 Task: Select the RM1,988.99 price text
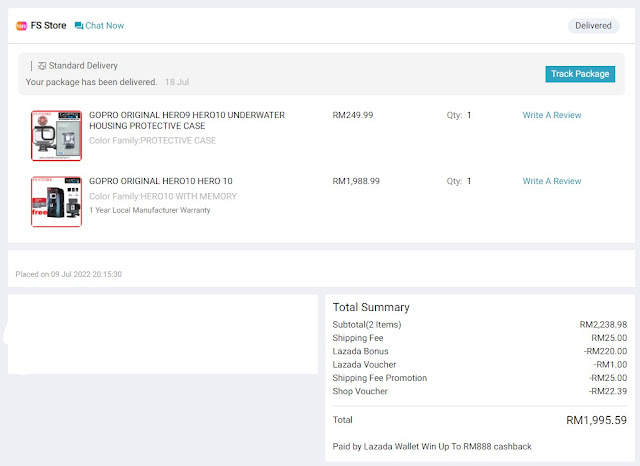[356, 181]
